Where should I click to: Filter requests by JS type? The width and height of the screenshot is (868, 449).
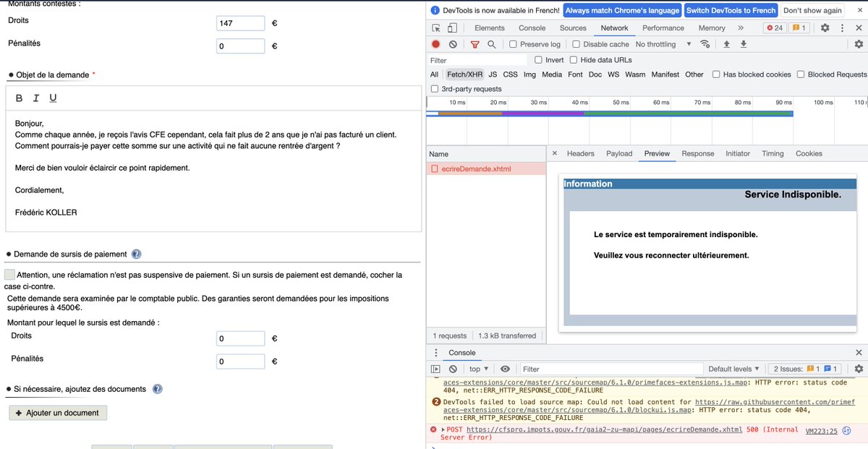(x=493, y=74)
